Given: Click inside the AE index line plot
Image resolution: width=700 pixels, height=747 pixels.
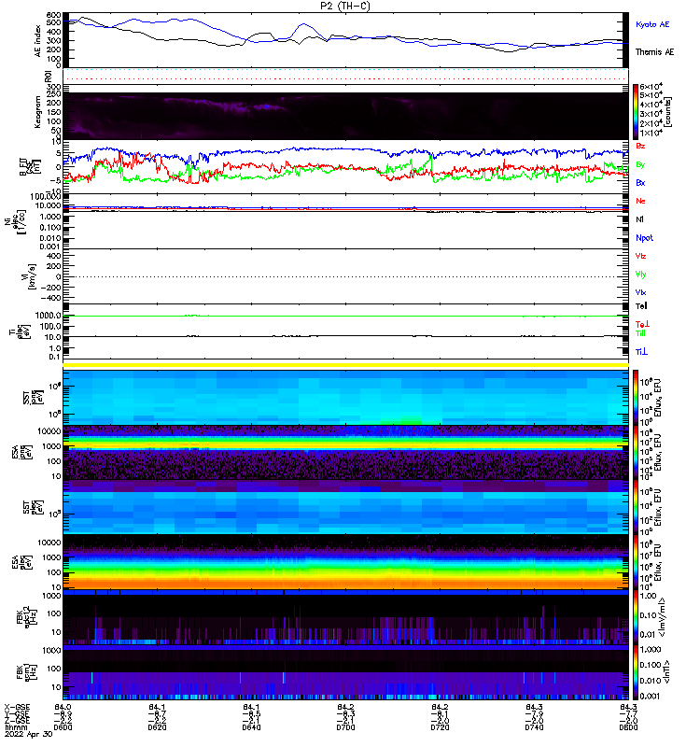Looking at the screenshot, I should [x=345, y=40].
